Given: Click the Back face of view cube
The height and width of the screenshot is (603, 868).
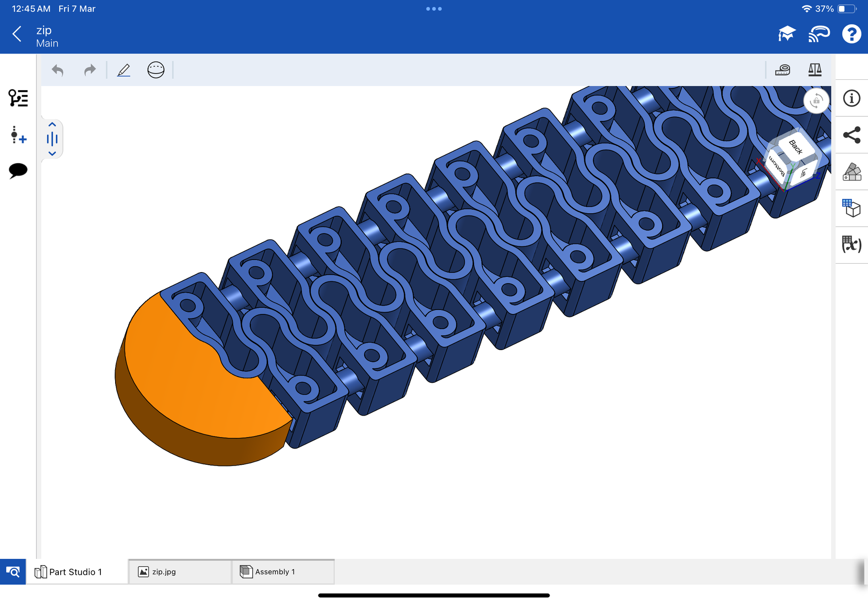Looking at the screenshot, I should [x=796, y=146].
